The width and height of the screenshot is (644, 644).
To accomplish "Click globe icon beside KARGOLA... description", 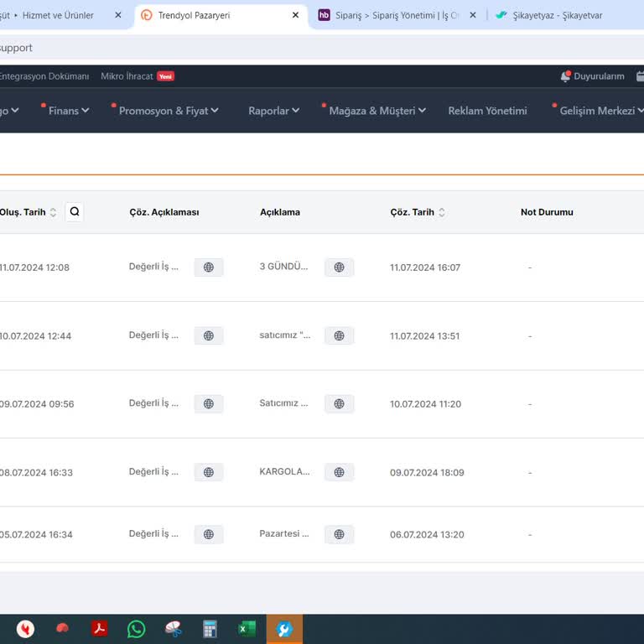I will click(x=339, y=472).
